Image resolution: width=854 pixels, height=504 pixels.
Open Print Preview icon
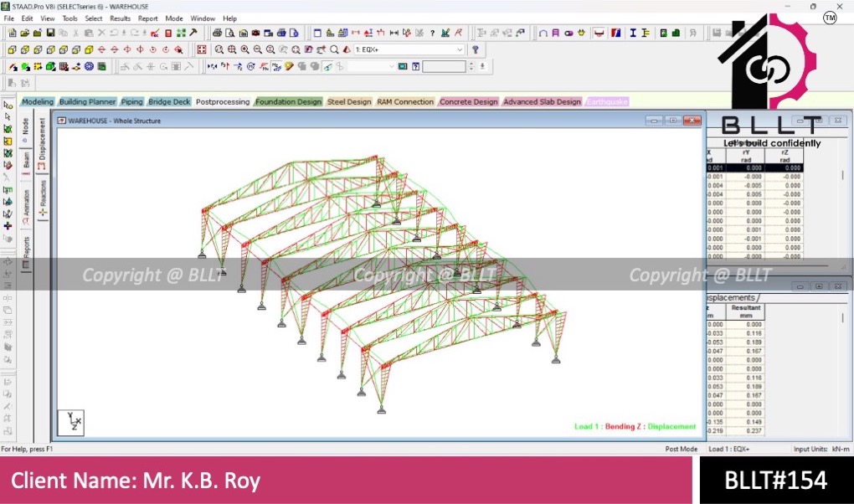point(230,33)
